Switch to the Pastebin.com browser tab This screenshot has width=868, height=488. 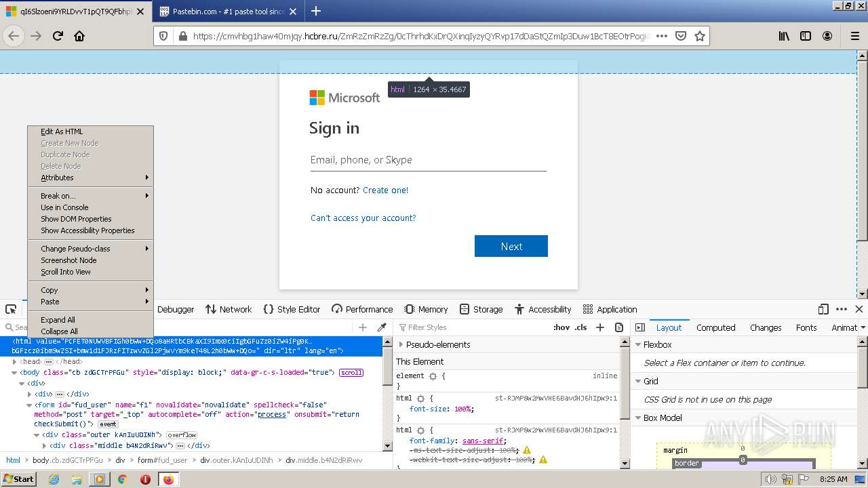click(x=228, y=12)
